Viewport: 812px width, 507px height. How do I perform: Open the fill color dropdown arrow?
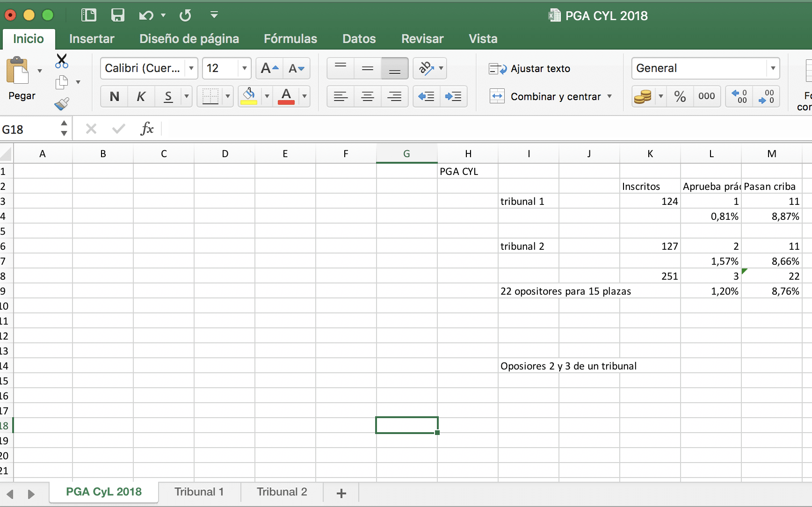267,96
